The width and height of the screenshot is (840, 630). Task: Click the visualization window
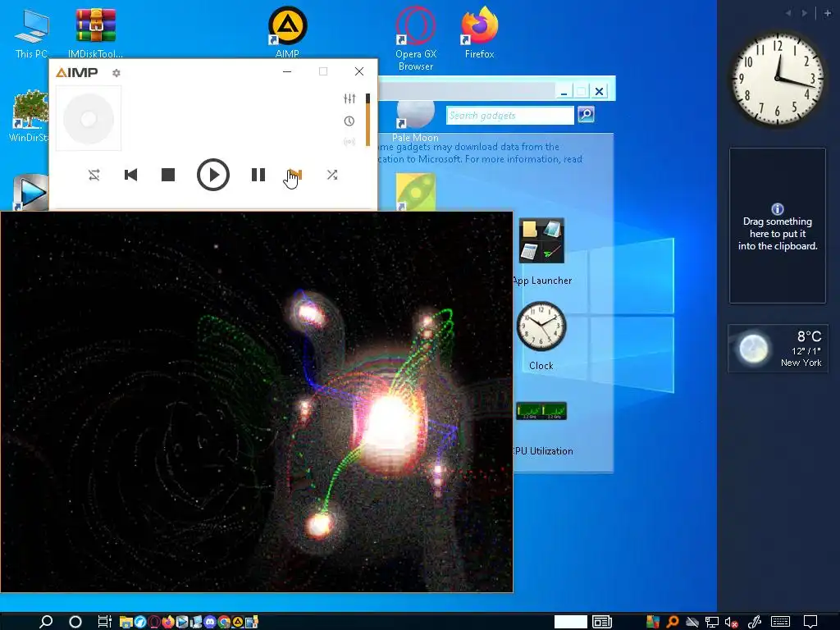click(257, 402)
